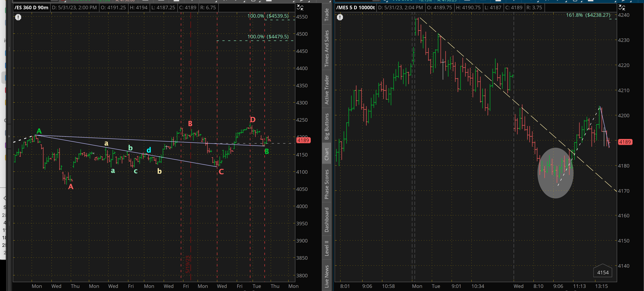Switch to the Active Trader sidebar tab
The image size is (644, 291).
click(326, 90)
